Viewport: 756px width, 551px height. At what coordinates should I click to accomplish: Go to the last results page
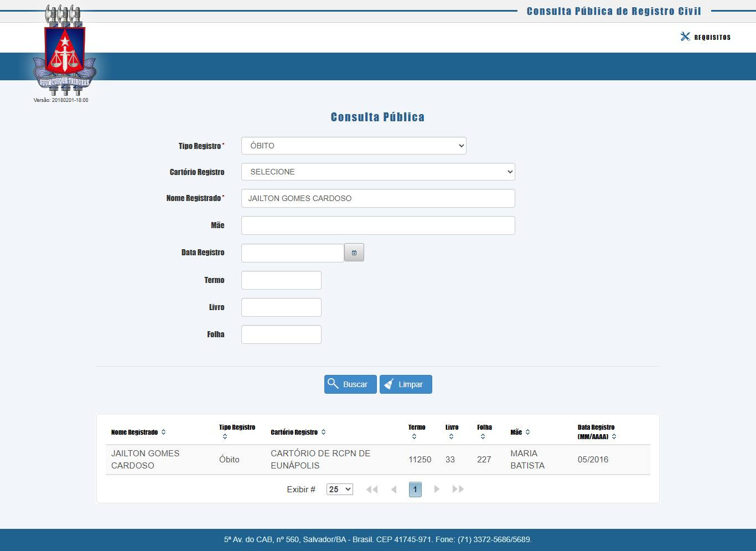(x=458, y=489)
